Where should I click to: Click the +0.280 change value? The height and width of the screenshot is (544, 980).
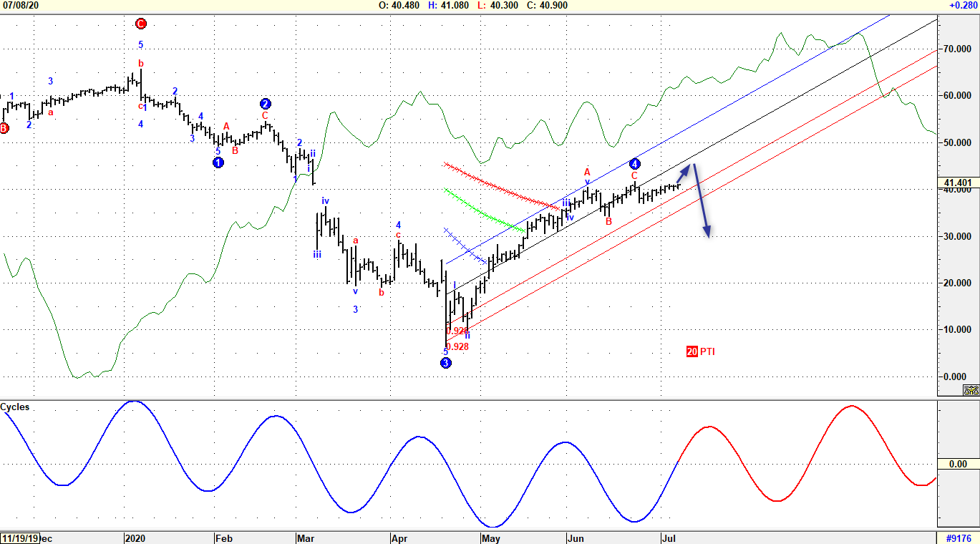(964, 5)
